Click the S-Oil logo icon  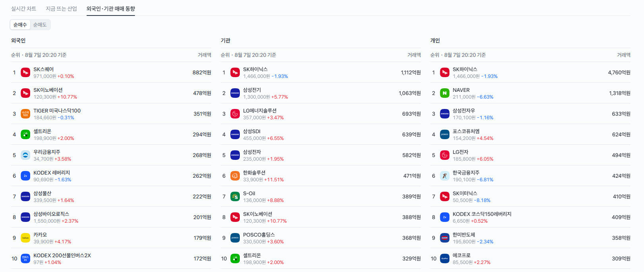pyautogui.click(x=235, y=196)
